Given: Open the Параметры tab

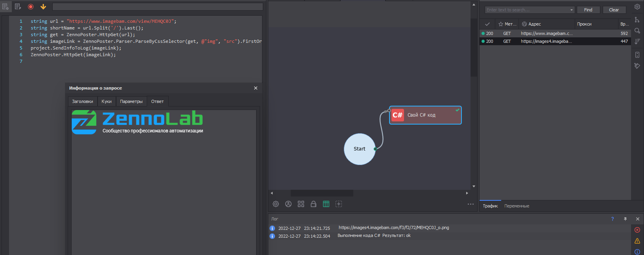Looking at the screenshot, I should (x=131, y=101).
